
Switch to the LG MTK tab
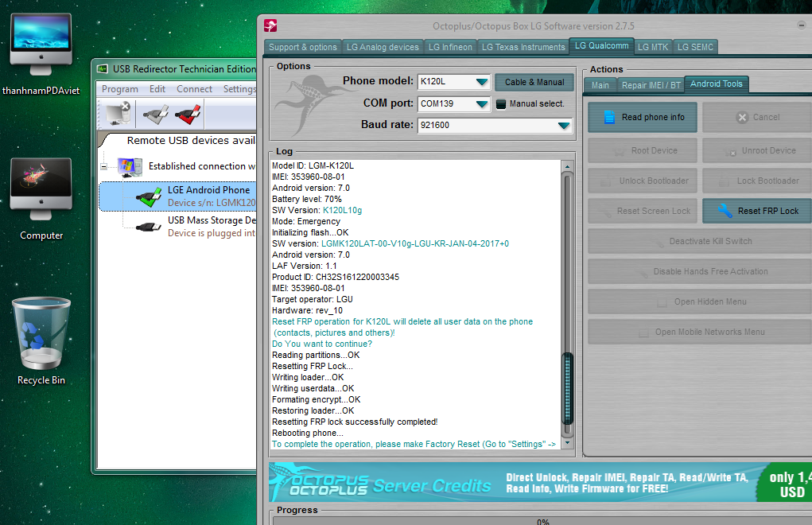tap(653, 47)
